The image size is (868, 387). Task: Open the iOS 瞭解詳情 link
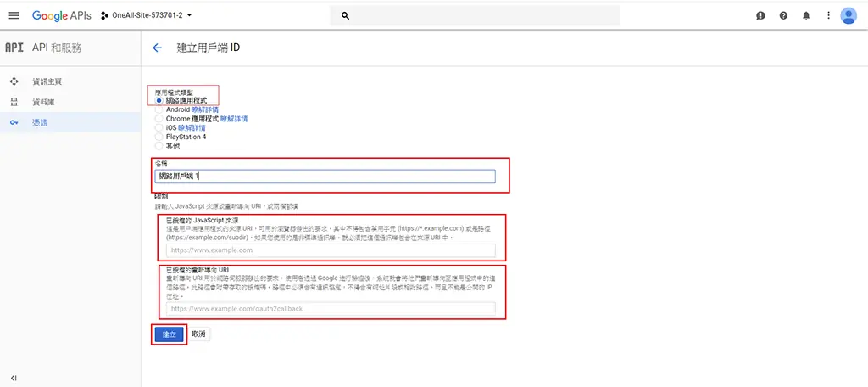point(192,127)
